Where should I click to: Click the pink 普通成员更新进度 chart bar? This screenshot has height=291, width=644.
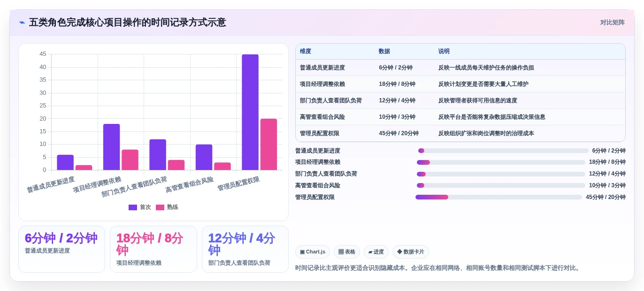(84, 168)
